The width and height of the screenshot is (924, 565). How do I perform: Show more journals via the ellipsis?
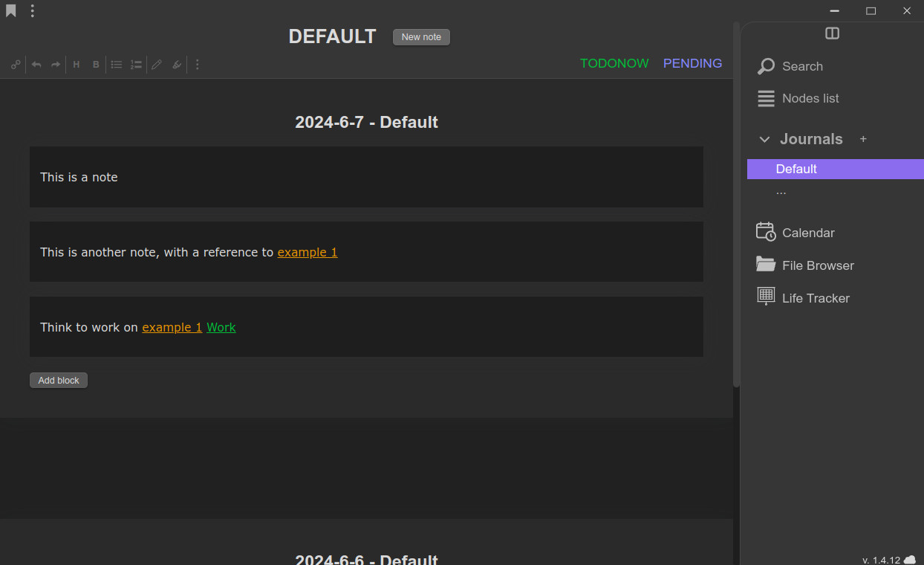click(x=781, y=192)
